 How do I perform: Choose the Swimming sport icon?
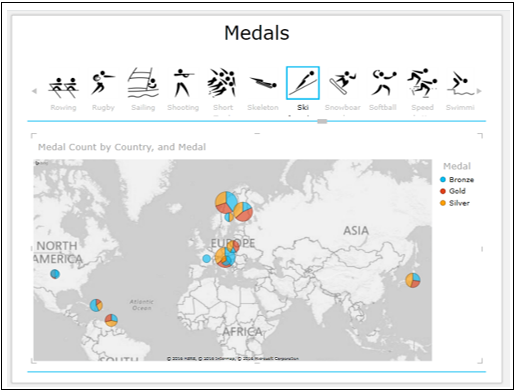(460, 83)
